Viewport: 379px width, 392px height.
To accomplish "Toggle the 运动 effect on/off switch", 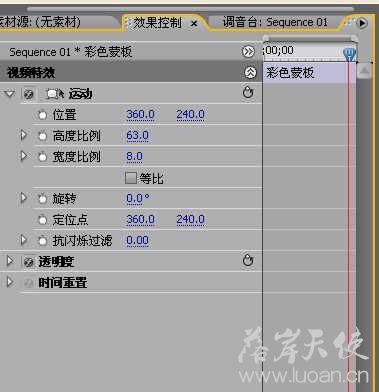I will click(29, 94).
